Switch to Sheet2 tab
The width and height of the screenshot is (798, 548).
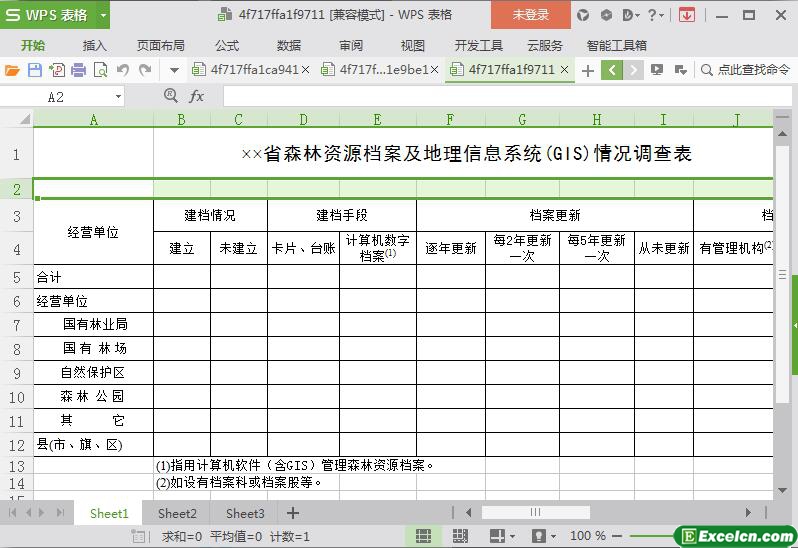177,513
